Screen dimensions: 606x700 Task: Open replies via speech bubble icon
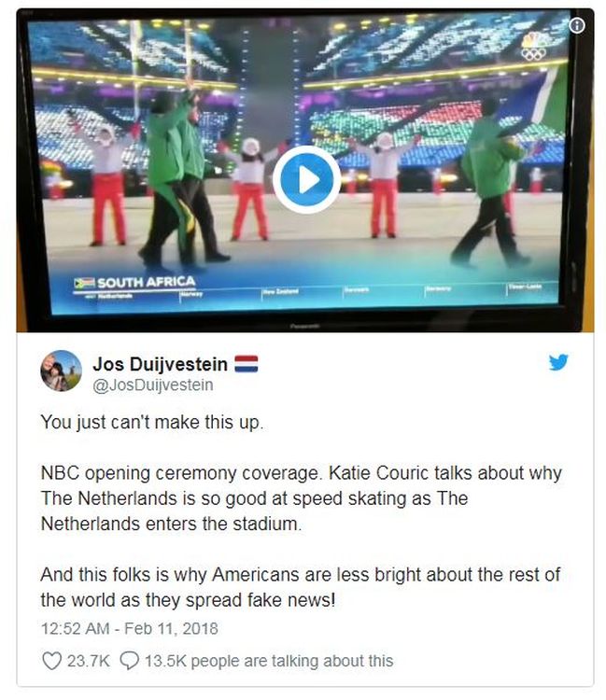tap(129, 660)
